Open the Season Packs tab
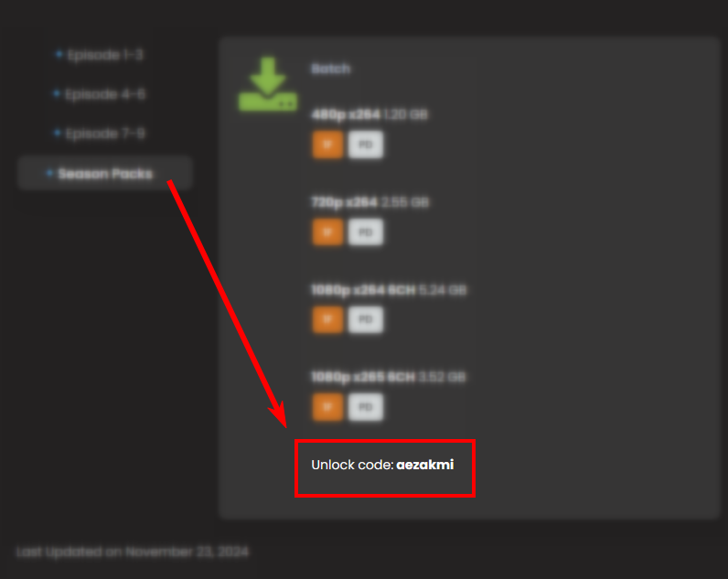Image resolution: width=728 pixels, height=579 pixels. click(105, 173)
